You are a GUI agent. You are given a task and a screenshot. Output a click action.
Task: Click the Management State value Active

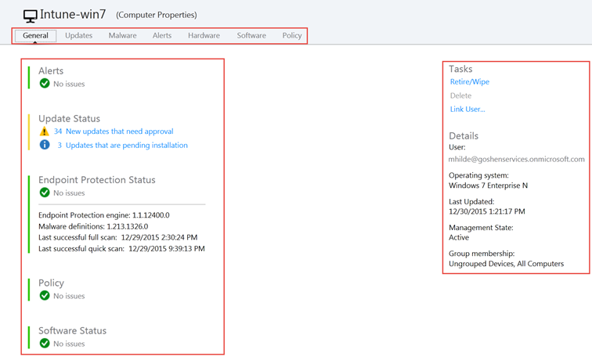(x=459, y=237)
